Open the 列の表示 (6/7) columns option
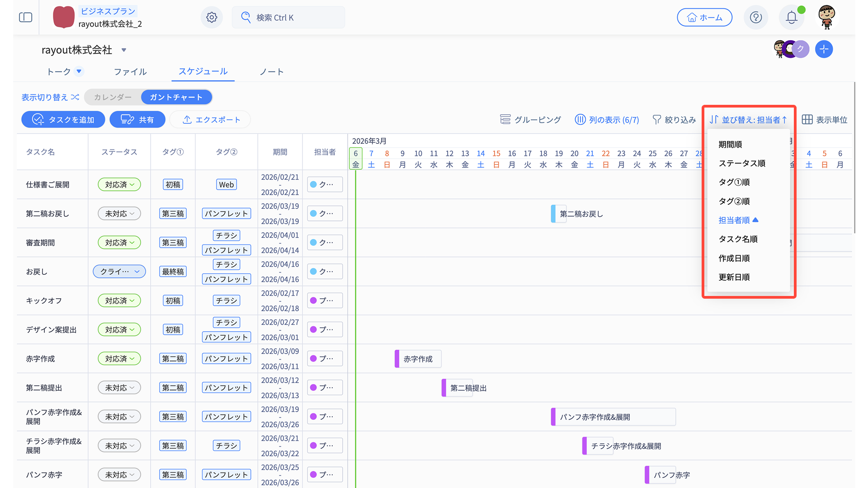The image size is (868, 488). point(607,120)
